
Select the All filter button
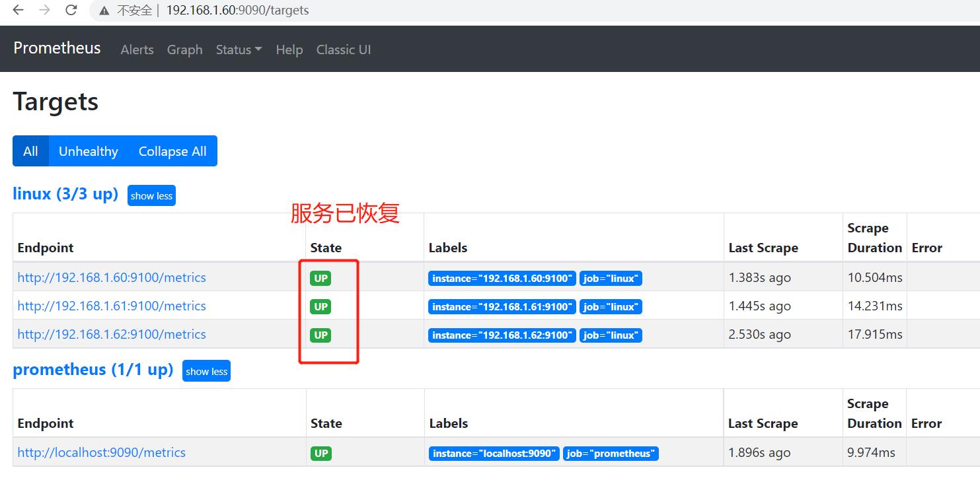pos(30,151)
